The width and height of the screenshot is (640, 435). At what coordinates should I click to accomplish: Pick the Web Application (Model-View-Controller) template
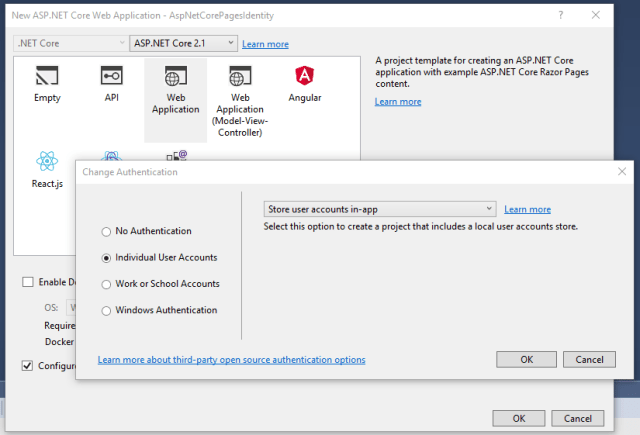click(240, 77)
